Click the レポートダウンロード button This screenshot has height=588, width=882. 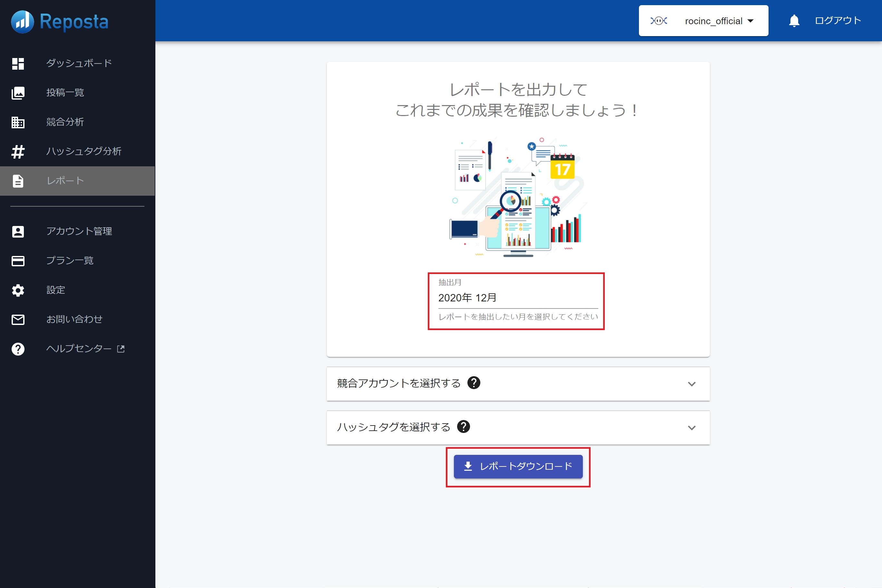click(518, 466)
